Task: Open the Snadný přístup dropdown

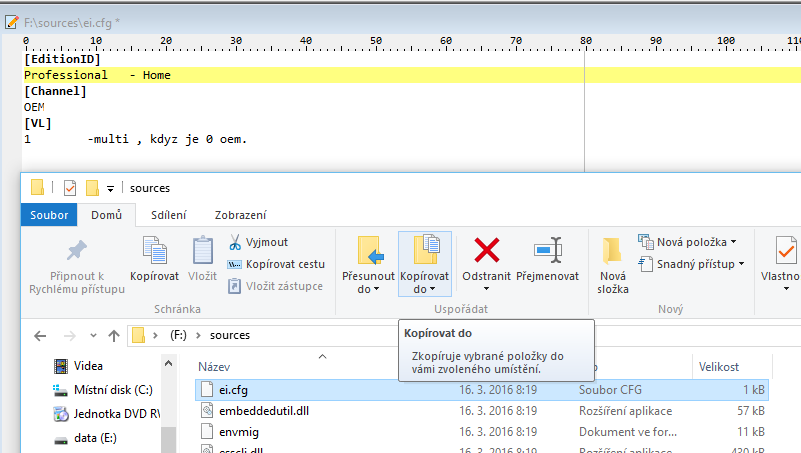Action: click(692, 264)
